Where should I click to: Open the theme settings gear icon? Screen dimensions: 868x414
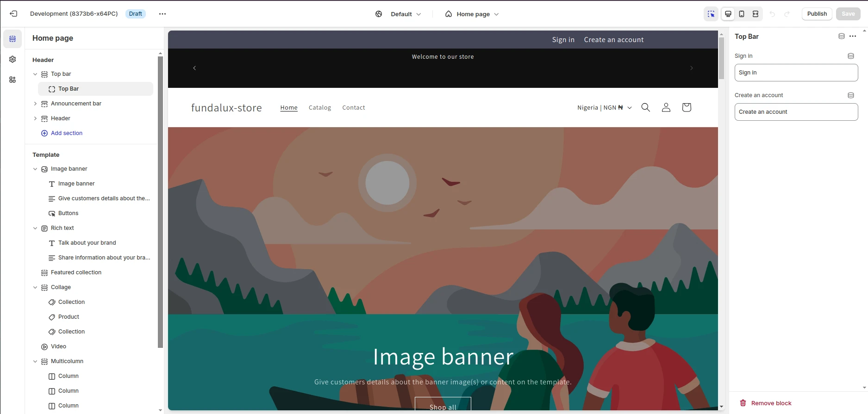(x=12, y=59)
